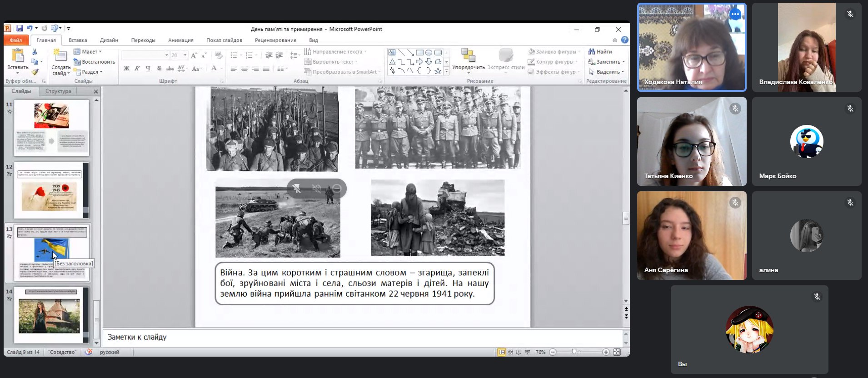Switch to the Структура pane tab

(x=58, y=91)
